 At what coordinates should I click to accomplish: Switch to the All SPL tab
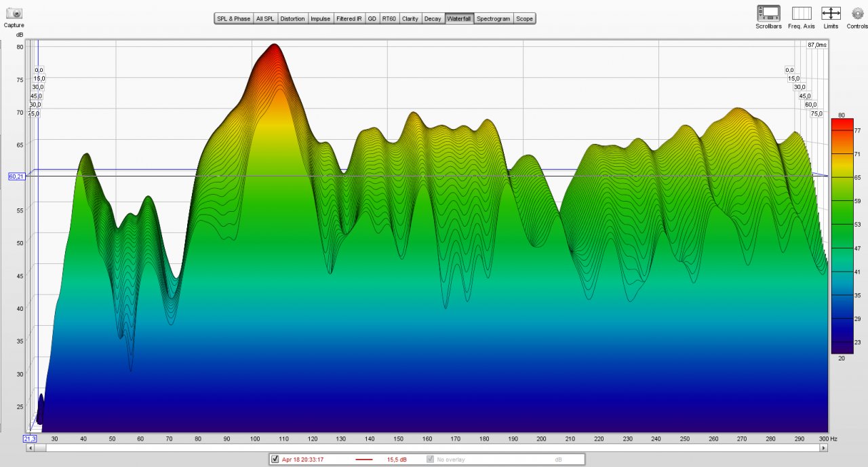265,19
